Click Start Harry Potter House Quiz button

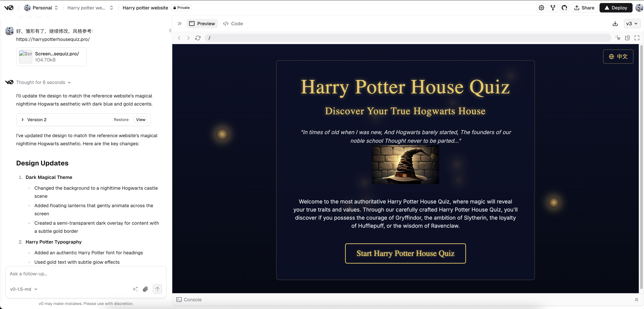(x=405, y=253)
